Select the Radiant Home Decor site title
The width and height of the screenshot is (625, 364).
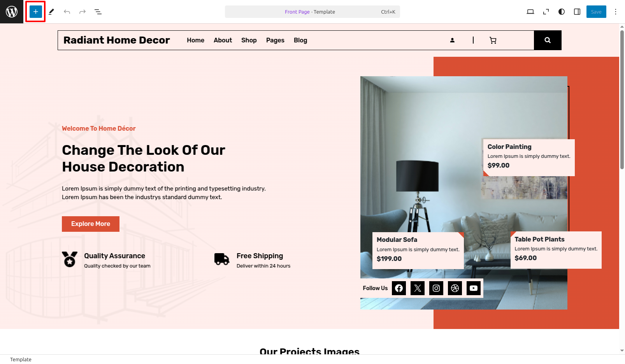(117, 40)
